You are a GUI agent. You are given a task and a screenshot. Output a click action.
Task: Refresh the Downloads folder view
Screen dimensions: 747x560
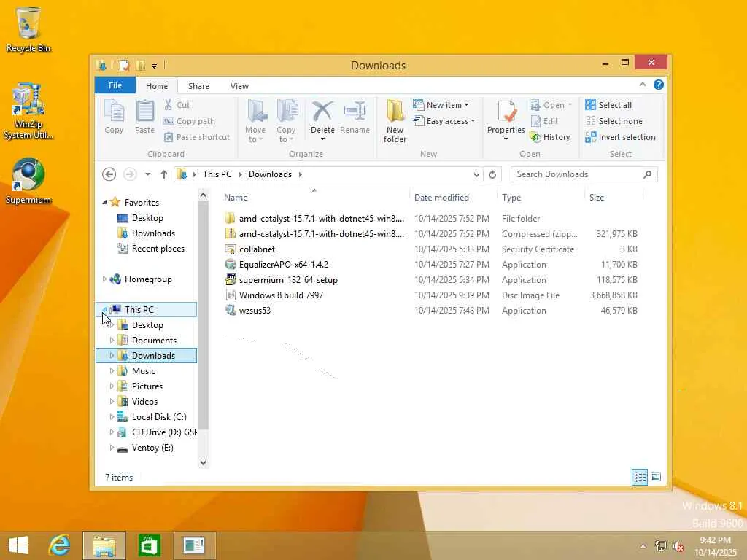[x=492, y=174]
